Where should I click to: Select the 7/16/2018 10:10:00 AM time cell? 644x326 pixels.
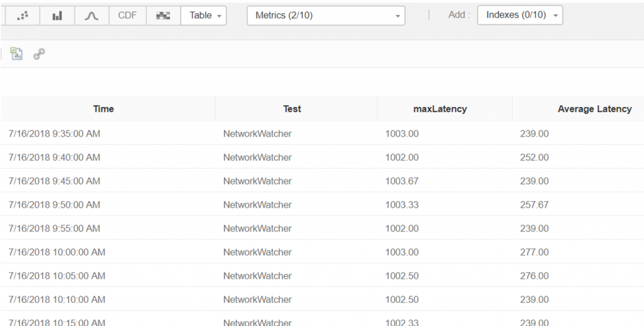(57, 300)
